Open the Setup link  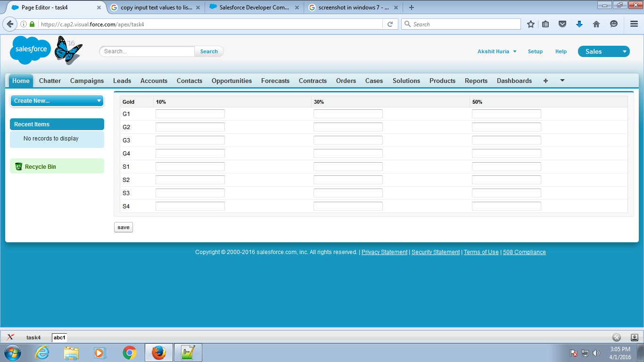pyautogui.click(x=535, y=51)
